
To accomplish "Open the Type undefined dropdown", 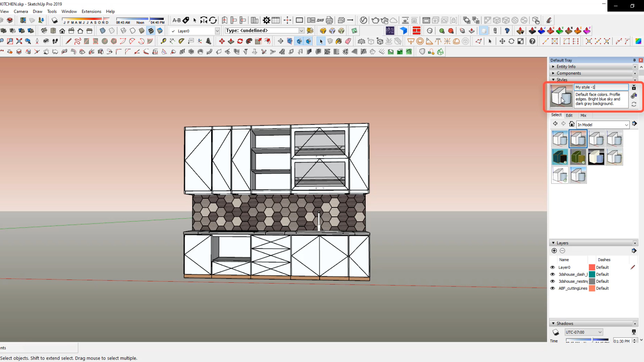I will coord(301,31).
